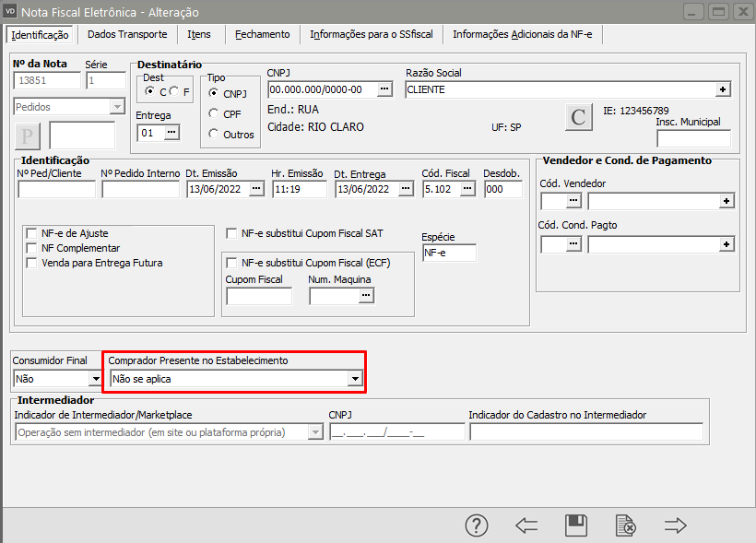
Task: Expand Comprador Presente no Estabelecimento dropdown
Action: pos(354,379)
